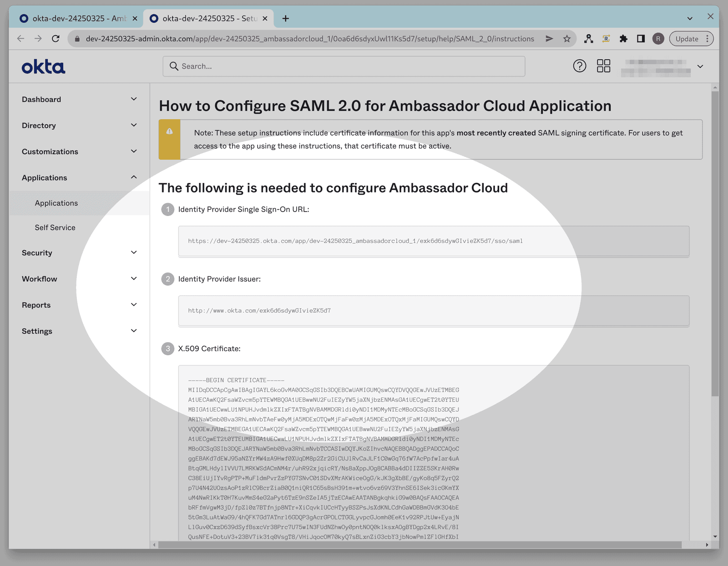
Task: Open a new browser tab with plus
Action: (285, 18)
